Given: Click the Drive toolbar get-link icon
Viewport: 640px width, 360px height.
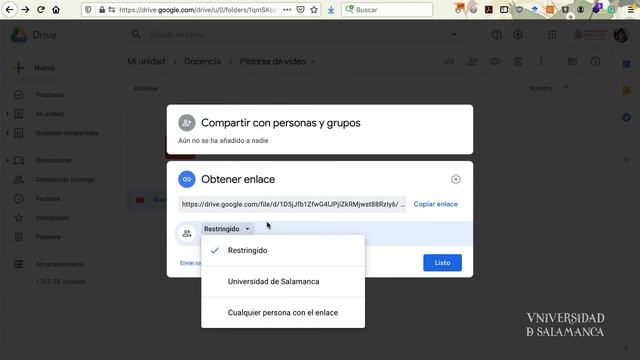Looking at the screenshot, I should [x=449, y=62].
